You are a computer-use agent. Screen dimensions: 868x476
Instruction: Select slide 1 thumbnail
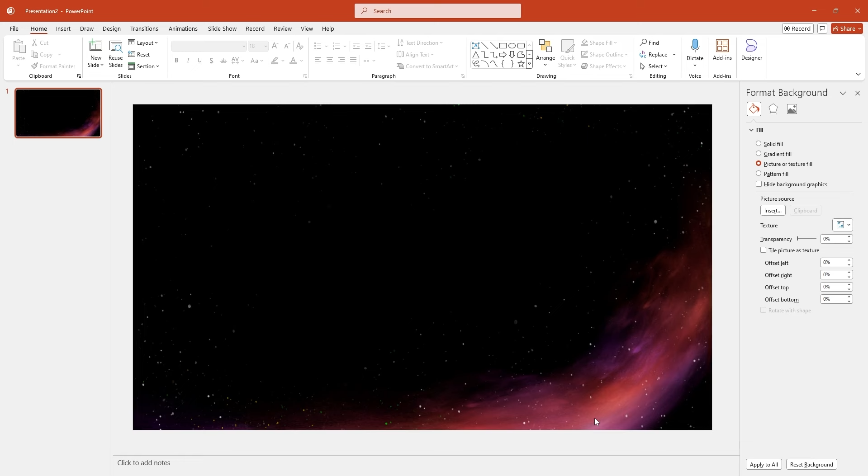[x=58, y=113]
